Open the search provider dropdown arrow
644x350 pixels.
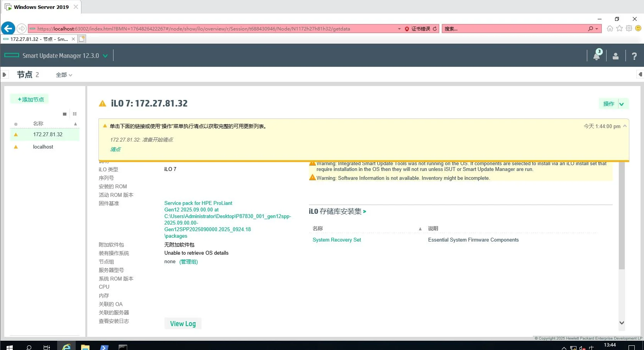tap(597, 29)
